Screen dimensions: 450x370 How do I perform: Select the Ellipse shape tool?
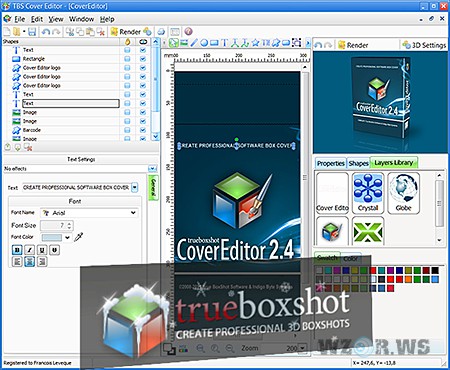(204, 43)
